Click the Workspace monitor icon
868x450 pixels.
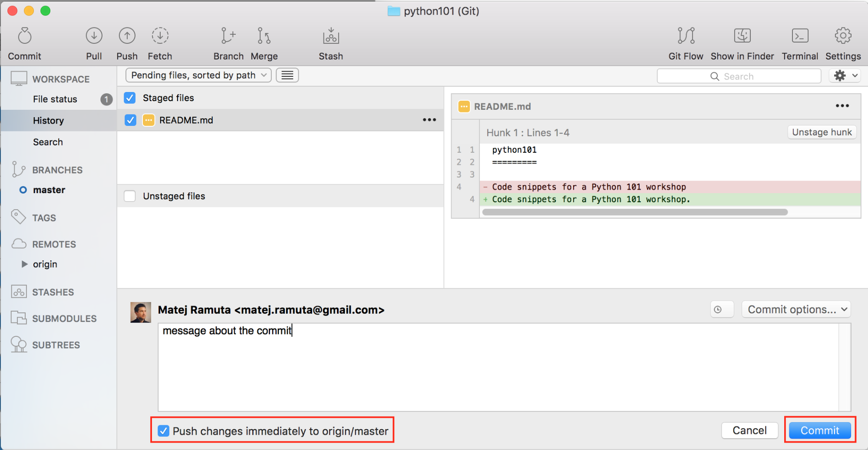(19, 79)
